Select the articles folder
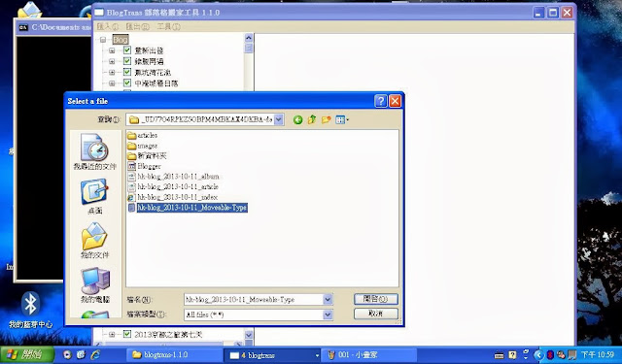The image size is (622, 364). [x=143, y=136]
